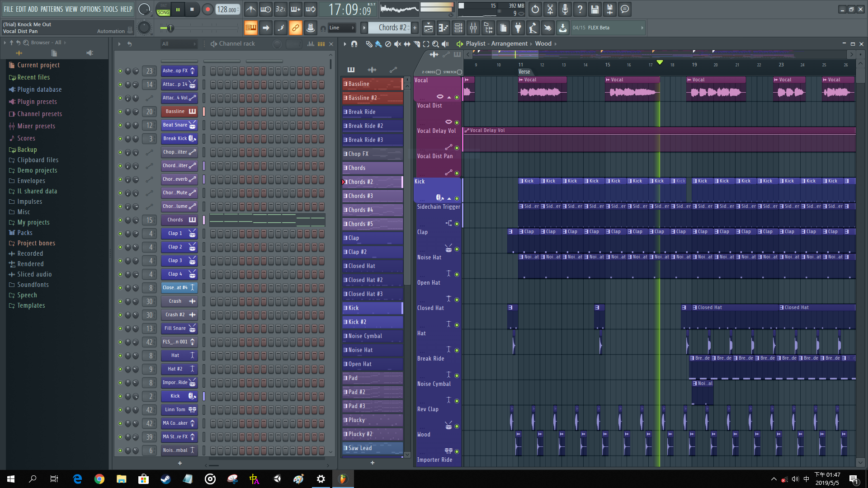Viewport: 868px width, 488px height.
Task: Switch between PAT and SONG mode
Action: click(x=163, y=9)
